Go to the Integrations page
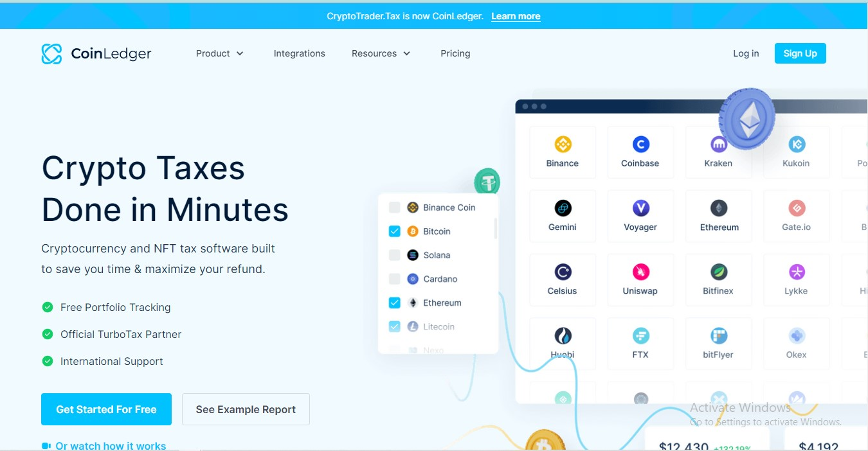Viewport: 868px width, 451px height. tap(300, 53)
